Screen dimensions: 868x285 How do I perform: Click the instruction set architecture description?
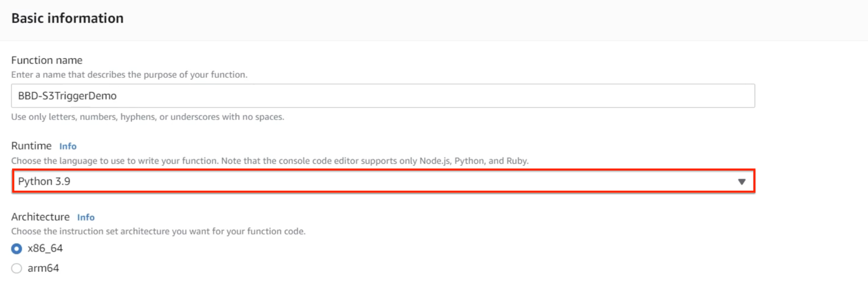coord(159,232)
